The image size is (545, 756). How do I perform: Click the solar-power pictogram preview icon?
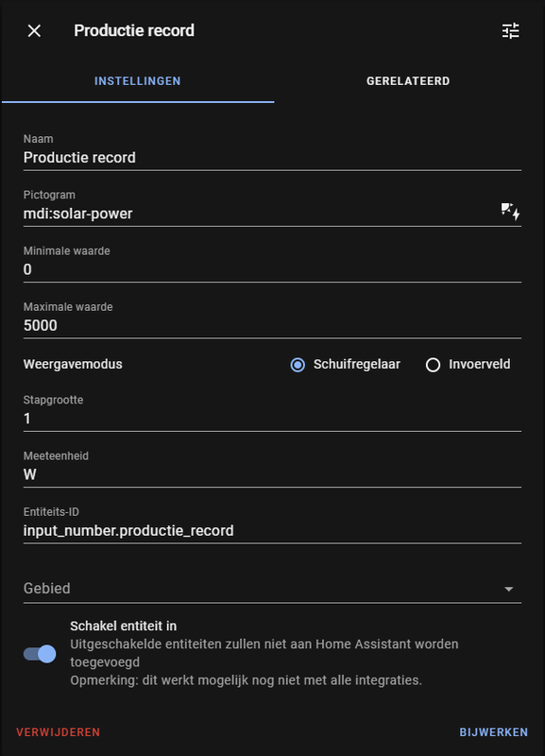[x=510, y=212]
